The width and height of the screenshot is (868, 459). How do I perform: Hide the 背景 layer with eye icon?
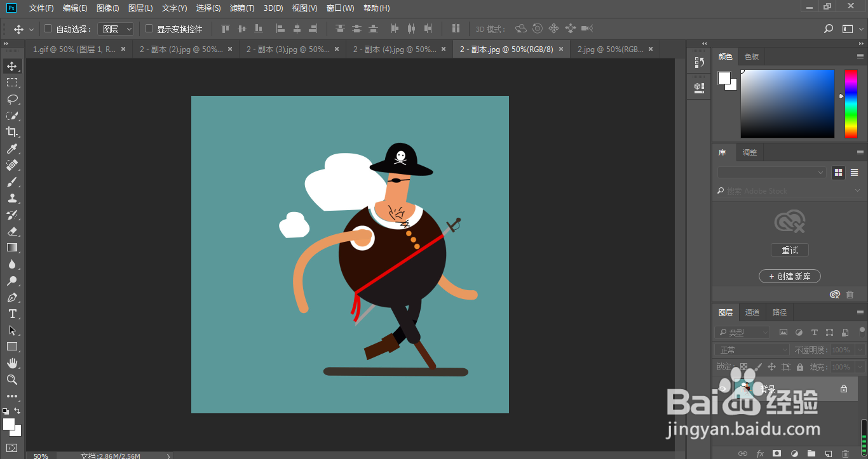pos(723,389)
